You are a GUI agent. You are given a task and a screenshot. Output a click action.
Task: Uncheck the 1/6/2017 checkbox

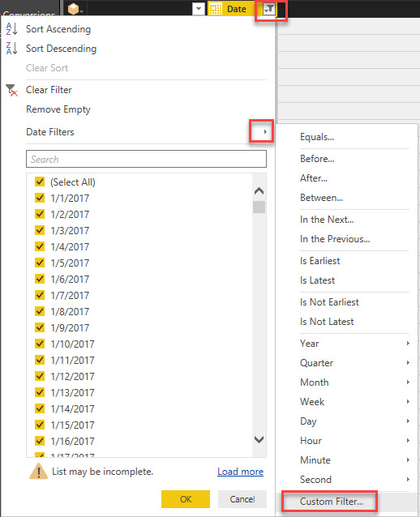pyautogui.click(x=40, y=279)
